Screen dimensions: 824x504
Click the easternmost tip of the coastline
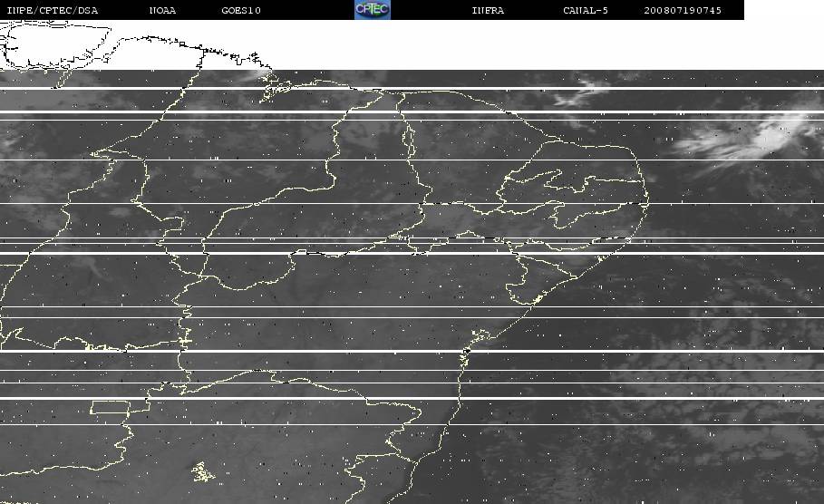point(648,200)
